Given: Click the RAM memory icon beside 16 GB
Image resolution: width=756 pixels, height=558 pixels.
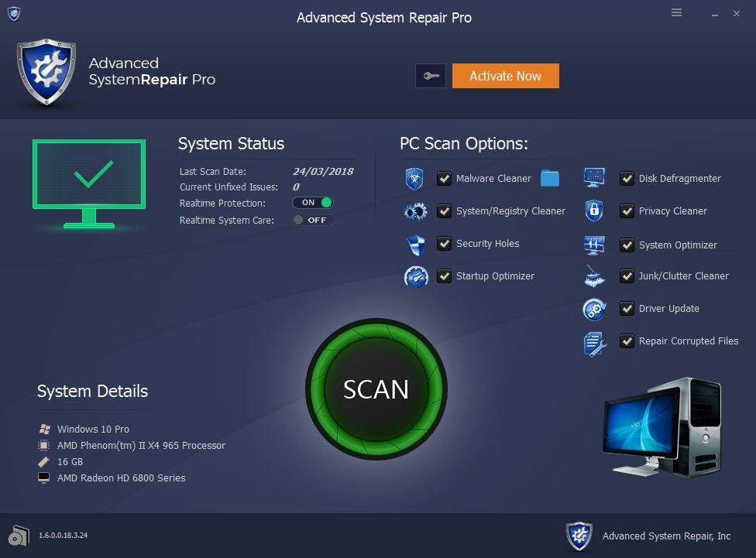Looking at the screenshot, I should click(44, 461).
